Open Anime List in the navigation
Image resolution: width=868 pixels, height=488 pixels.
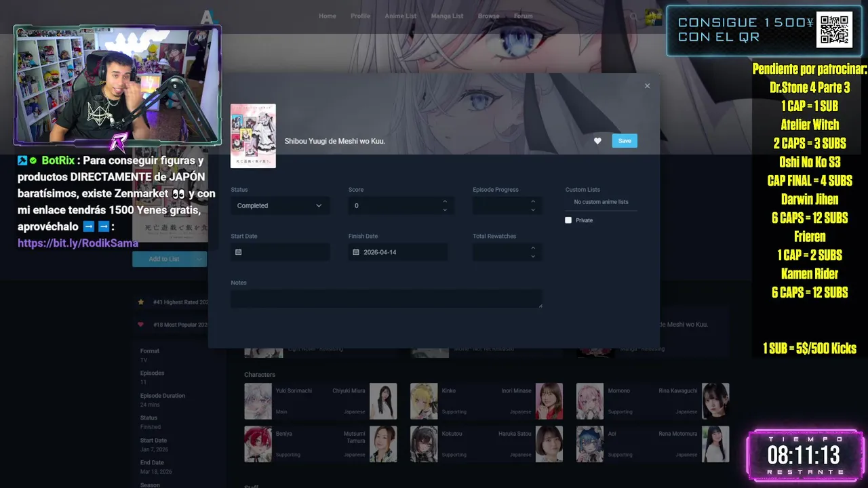point(401,16)
